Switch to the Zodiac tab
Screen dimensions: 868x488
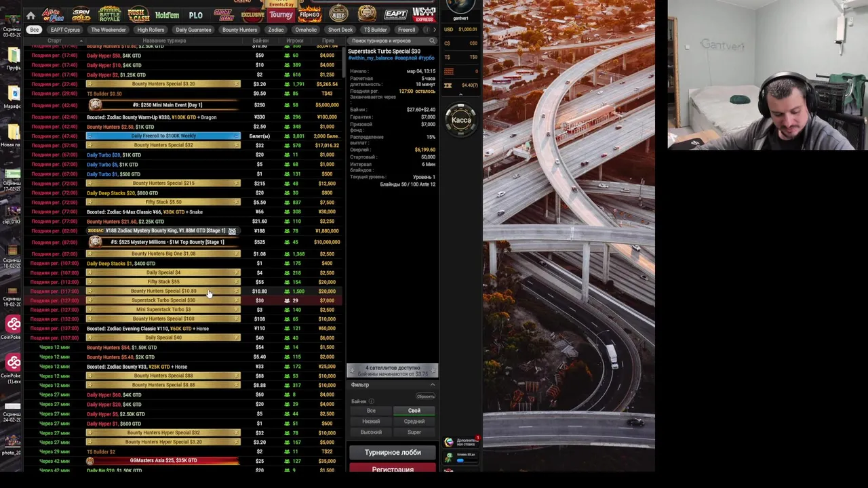pyautogui.click(x=276, y=30)
